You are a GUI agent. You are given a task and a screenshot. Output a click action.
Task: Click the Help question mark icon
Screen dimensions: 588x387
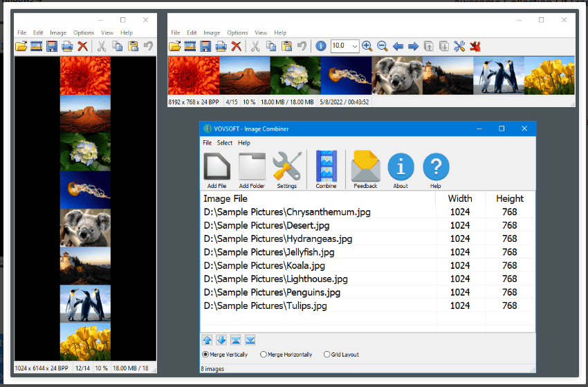436,170
